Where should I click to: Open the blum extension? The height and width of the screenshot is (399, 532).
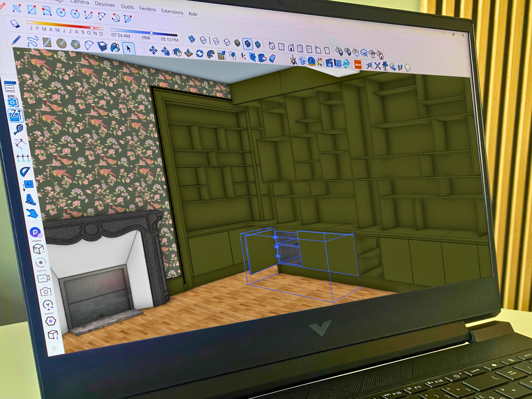pyautogui.click(x=358, y=64)
